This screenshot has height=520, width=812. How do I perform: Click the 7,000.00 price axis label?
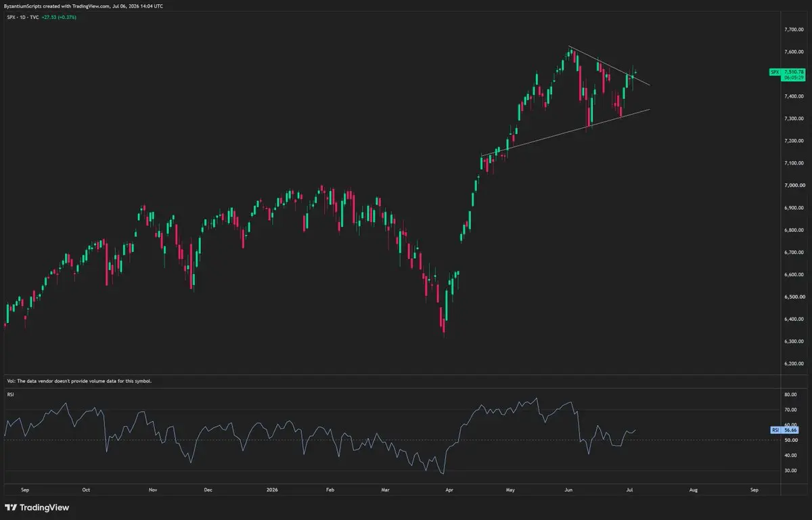pos(793,186)
